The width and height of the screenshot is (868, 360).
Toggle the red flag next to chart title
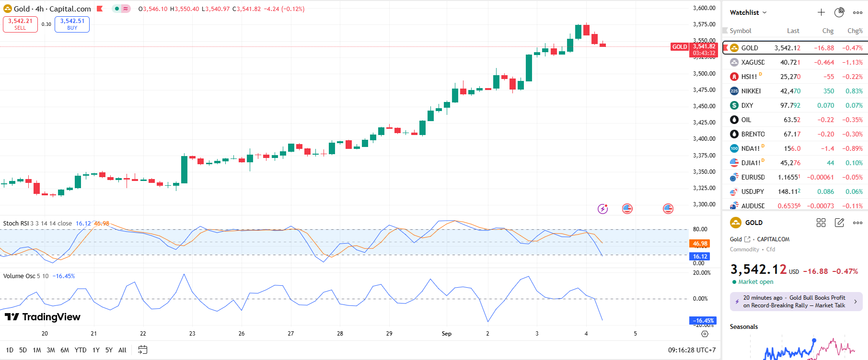click(100, 9)
